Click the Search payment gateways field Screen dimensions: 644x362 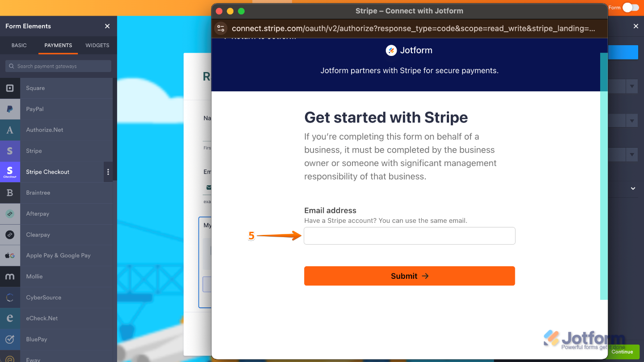coord(58,66)
